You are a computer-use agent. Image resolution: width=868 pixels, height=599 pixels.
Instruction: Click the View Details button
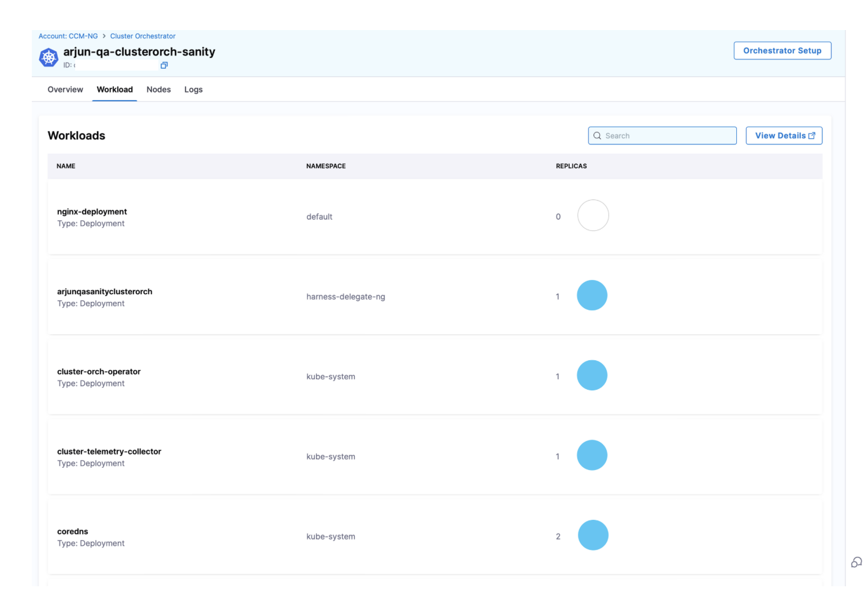pos(784,136)
